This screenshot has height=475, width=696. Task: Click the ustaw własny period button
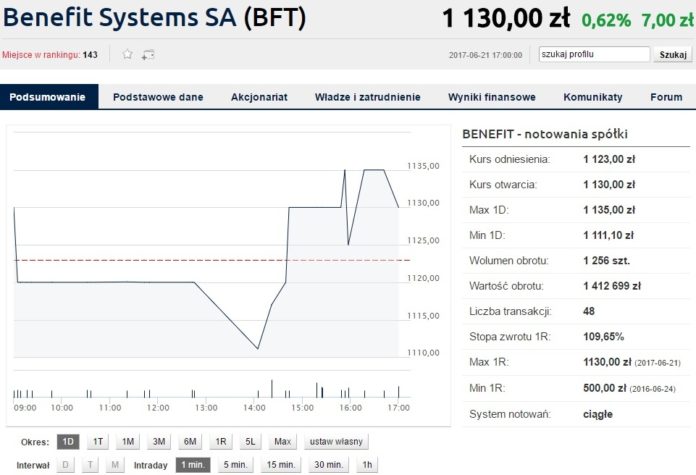click(336, 442)
